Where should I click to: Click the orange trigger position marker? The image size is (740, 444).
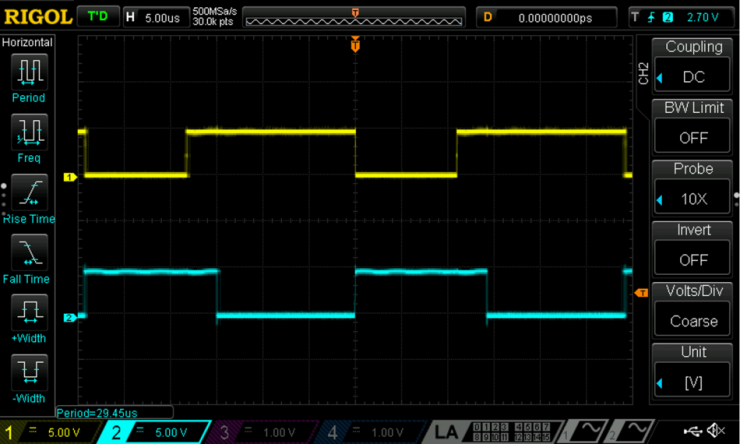pos(354,45)
